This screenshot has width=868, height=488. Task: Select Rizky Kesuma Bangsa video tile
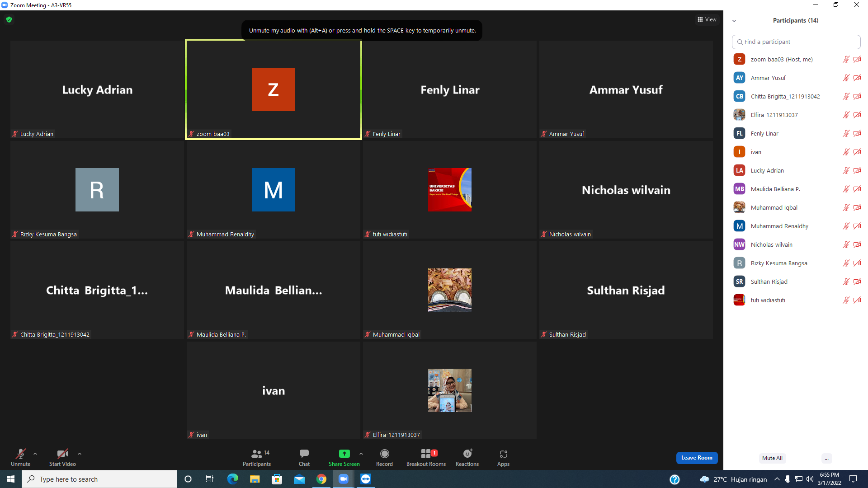click(97, 190)
